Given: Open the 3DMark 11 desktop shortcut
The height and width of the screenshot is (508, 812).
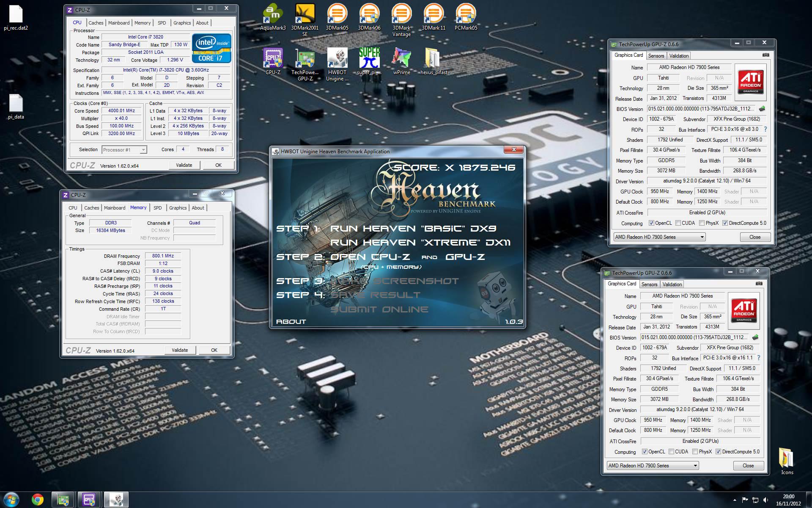Looking at the screenshot, I should [x=433, y=17].
